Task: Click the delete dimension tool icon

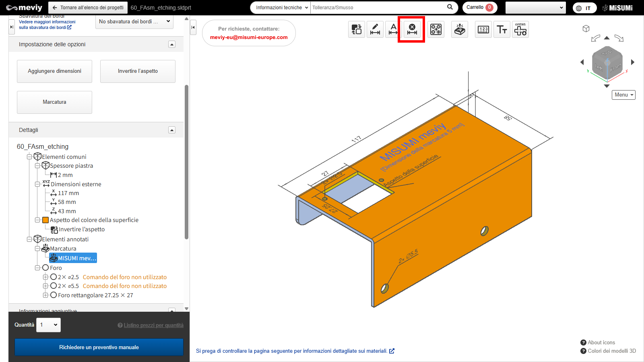Action: coord(412,29)
